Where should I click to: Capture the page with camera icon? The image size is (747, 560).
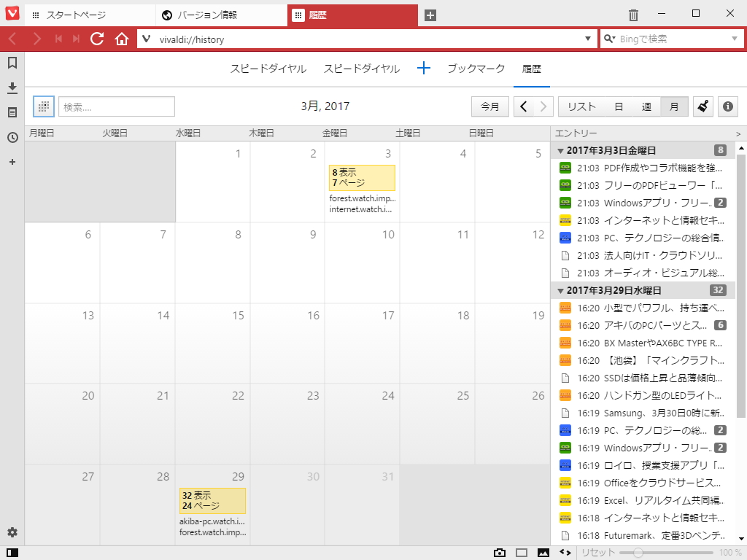(499, 553)
